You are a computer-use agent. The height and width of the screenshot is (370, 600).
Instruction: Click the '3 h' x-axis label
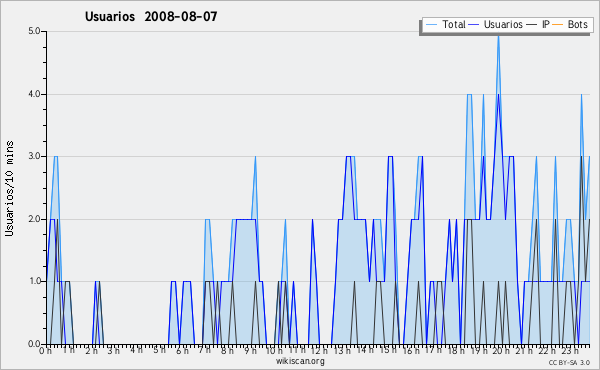click(114, 351)
